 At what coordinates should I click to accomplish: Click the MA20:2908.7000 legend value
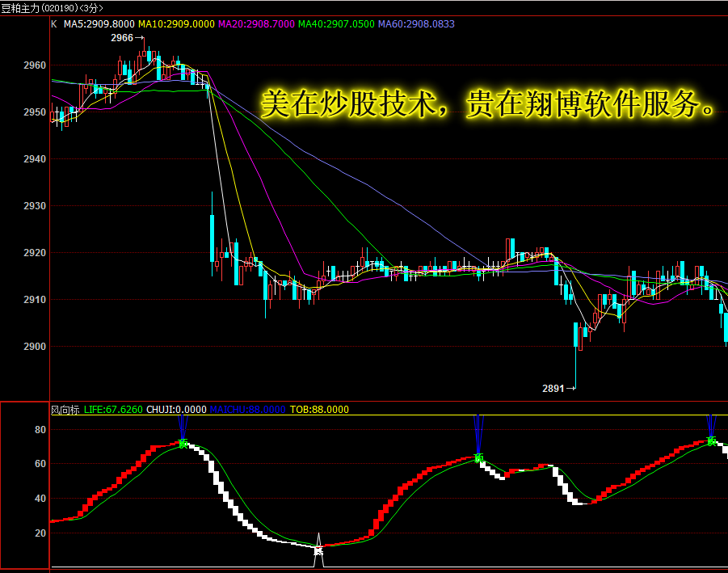[256, 24]
